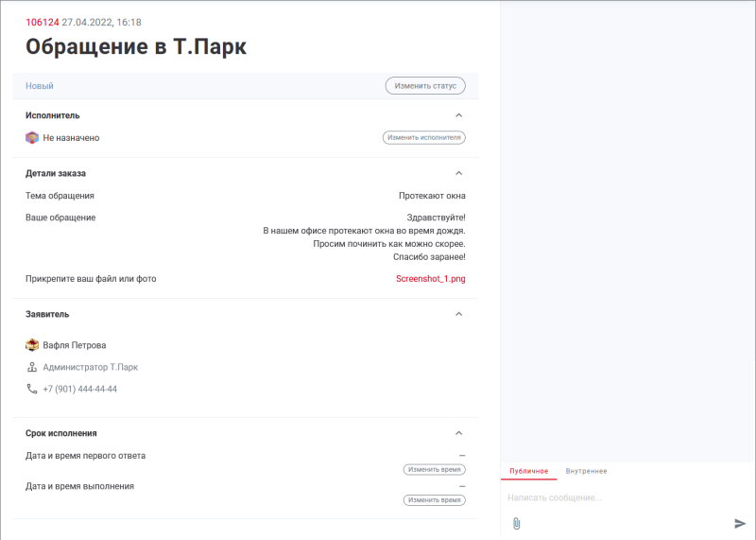Switch to the Публичное tab
Image resolution: width=756 pixels, height=540 pixels.
[x=528, y=471]
